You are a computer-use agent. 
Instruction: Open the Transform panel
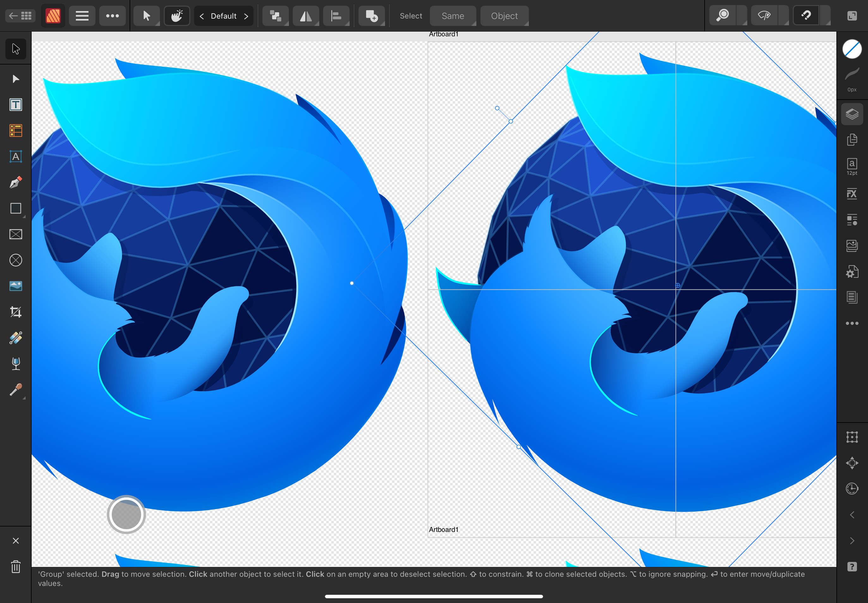(852, 437)
